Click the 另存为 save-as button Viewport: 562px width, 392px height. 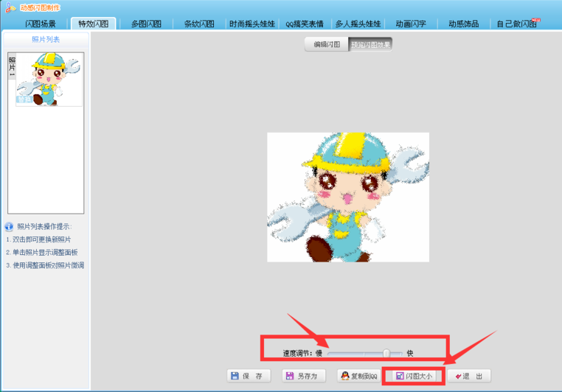coord(304,376)
